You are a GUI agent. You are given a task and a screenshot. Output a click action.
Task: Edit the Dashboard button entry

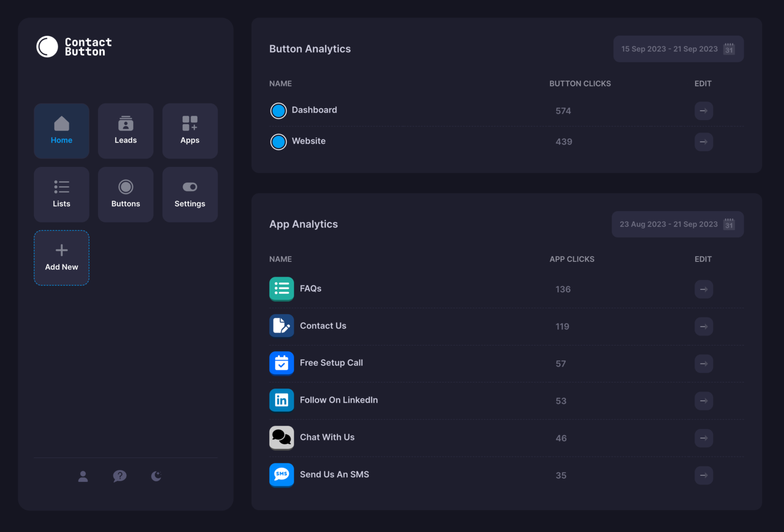coord(704,110)
